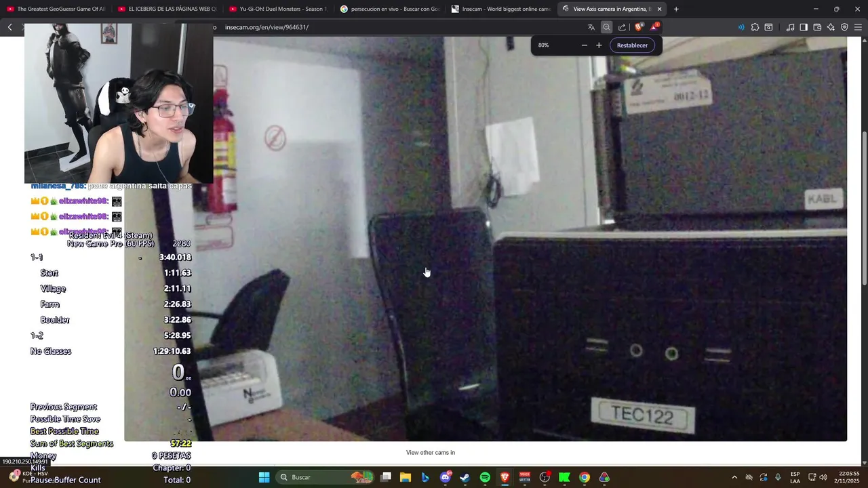Click the Brave VPN shield icon

point(844,27)
